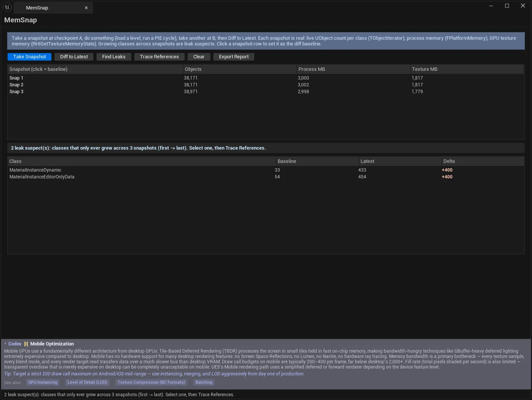Sort by the Texture MB column header
This screenshot has width=532, height=400.
[x=467, y=69]
